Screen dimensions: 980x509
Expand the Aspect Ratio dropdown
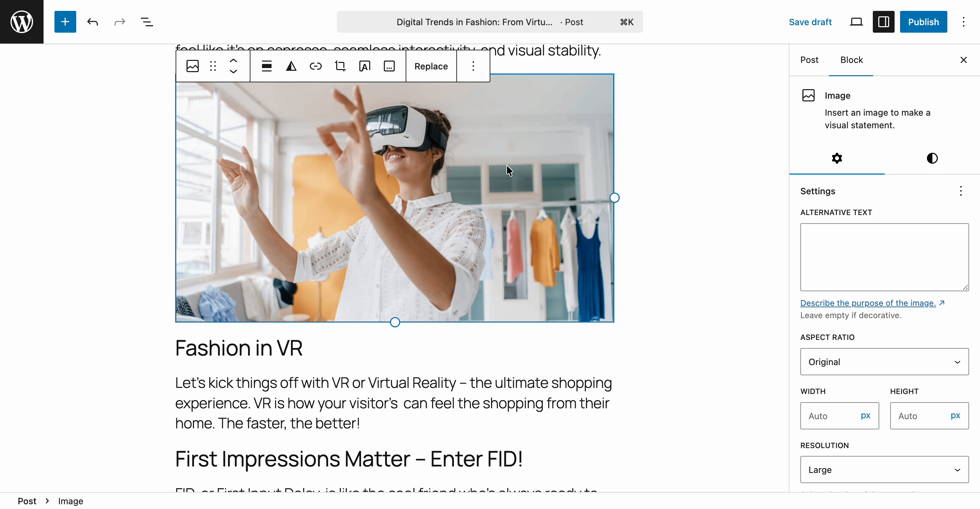pos(884,362)
